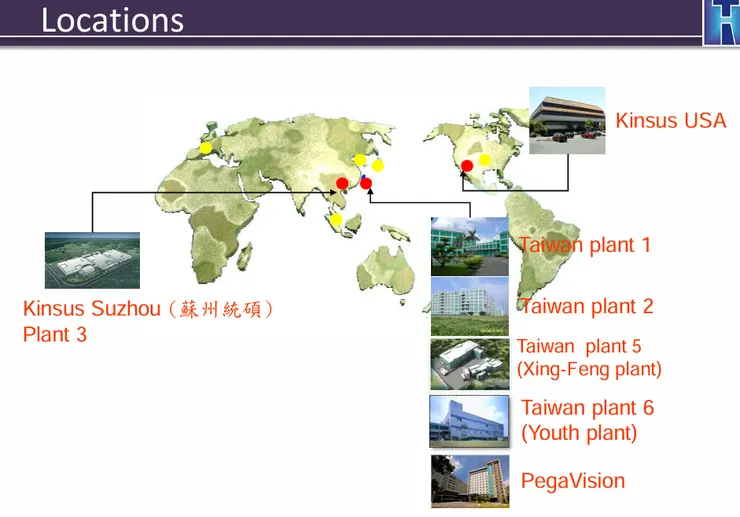Select the "(Youth plant)" text

point(579,432)
